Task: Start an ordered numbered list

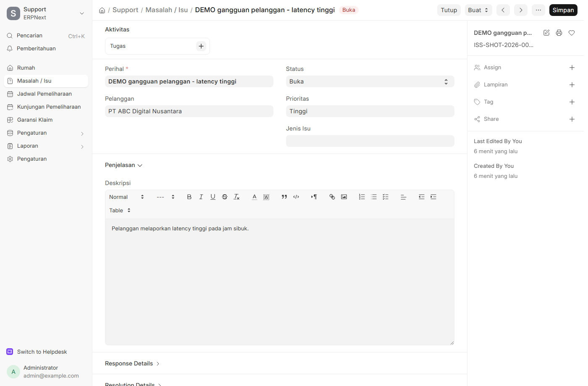Action: tap(362, 197)
